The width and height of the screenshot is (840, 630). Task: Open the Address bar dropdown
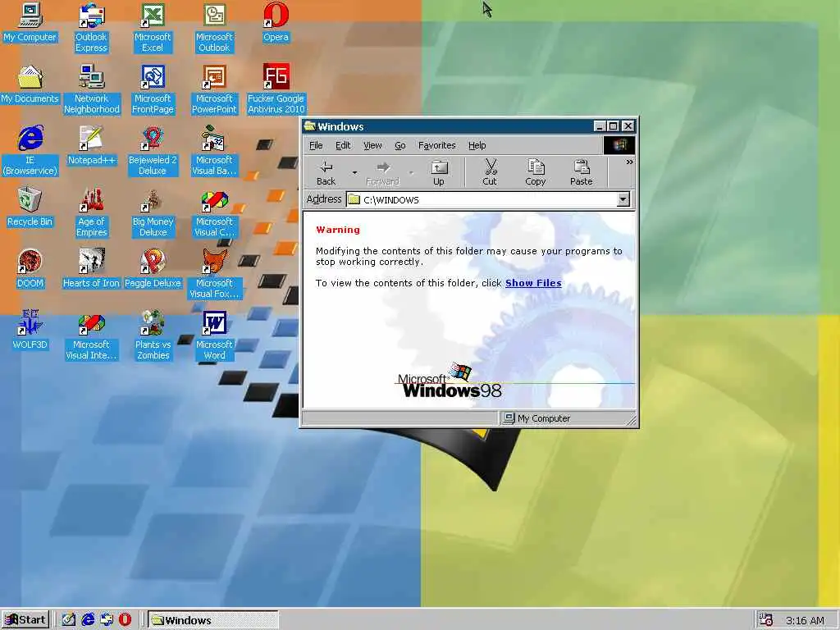coord(623,200)
